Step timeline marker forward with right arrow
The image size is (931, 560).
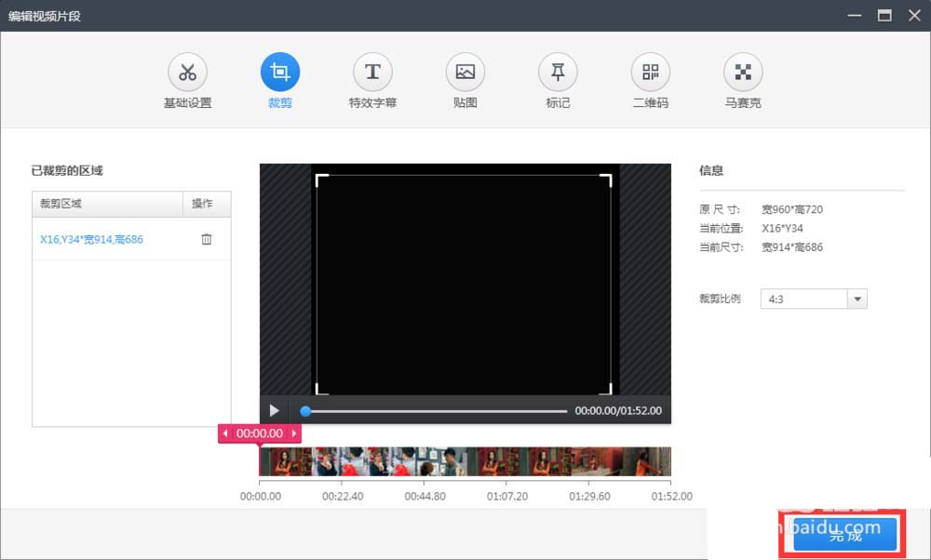point(294,433)
